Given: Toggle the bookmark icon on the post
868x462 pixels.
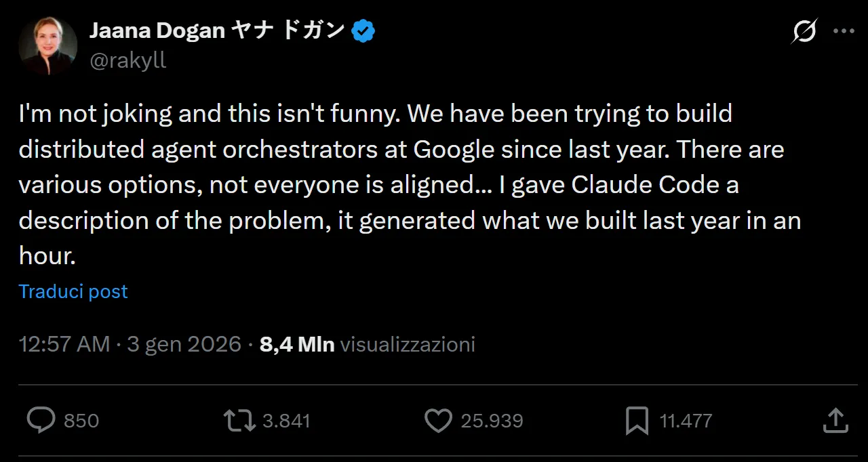Looking at the screenshot, I should click(637, 421).
